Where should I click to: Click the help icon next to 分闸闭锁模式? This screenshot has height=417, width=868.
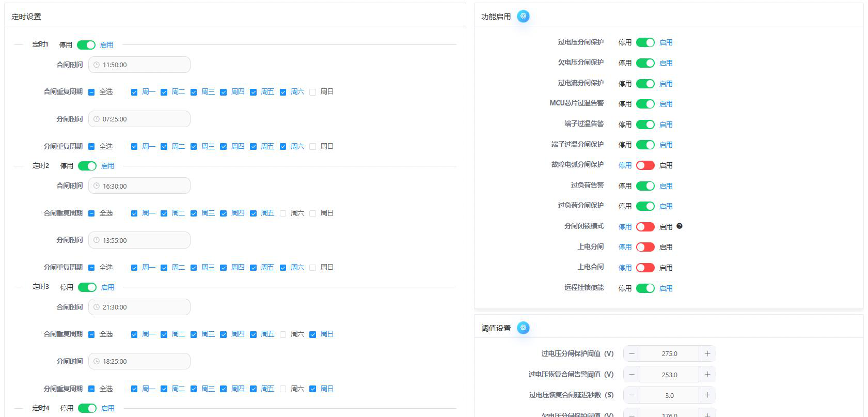[x=680, y=226]
